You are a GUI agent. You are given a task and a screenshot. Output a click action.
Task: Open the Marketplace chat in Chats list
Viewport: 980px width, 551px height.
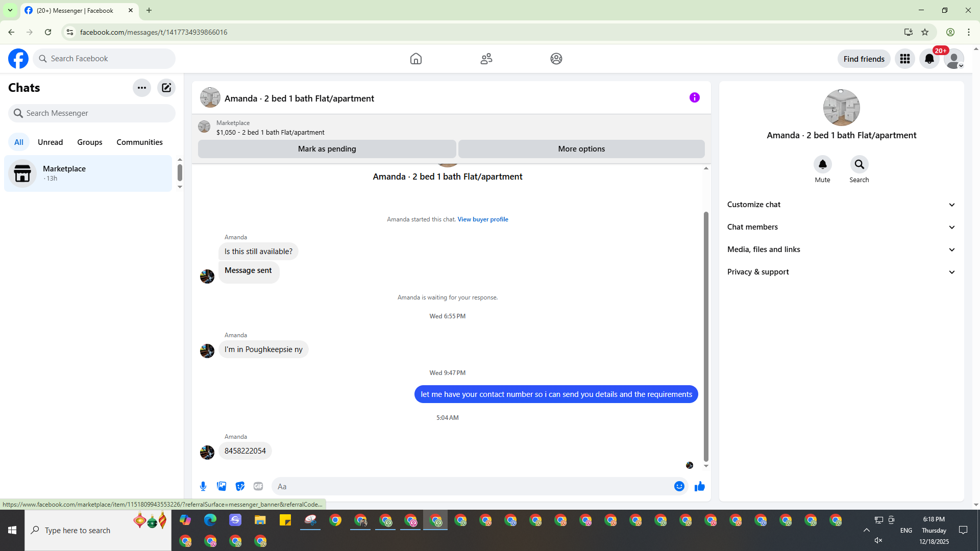point(88,173)
